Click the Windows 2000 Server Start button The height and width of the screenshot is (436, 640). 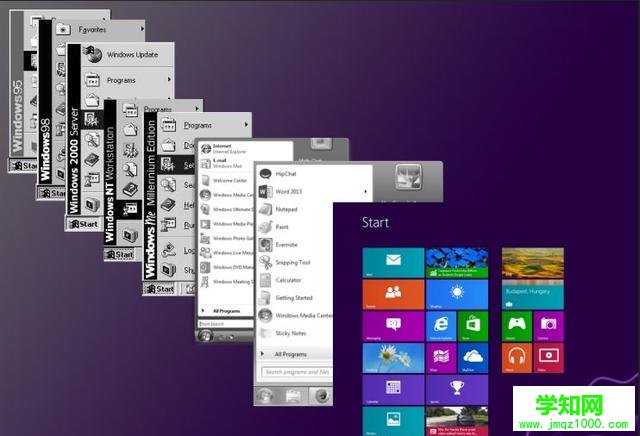[x=83, y=224]
